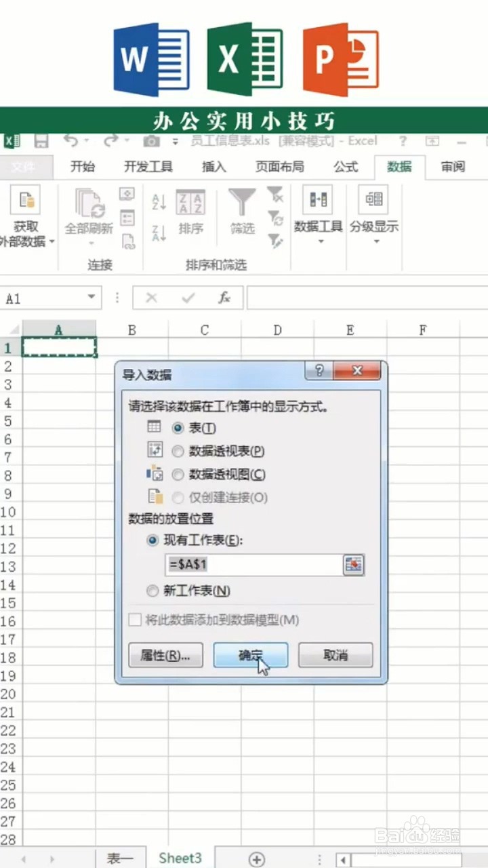
Task: Click the Redo arrow icon
Action: (x=111, y=140)
